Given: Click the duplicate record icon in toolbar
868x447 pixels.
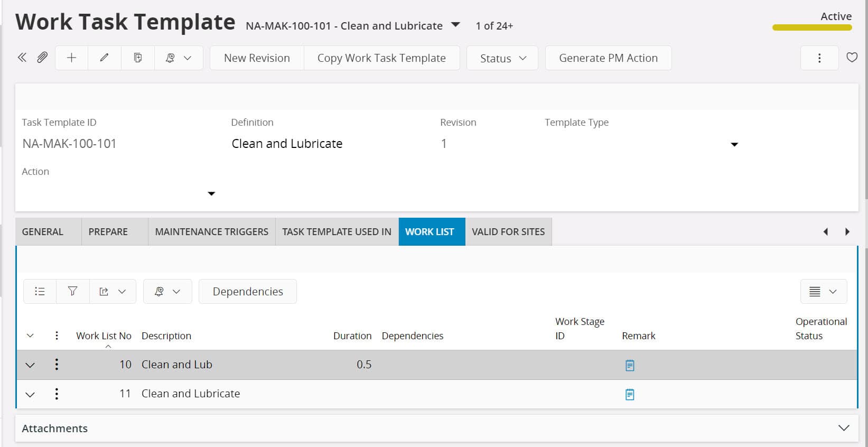Looking at the screenshot, I should [137, 58].
